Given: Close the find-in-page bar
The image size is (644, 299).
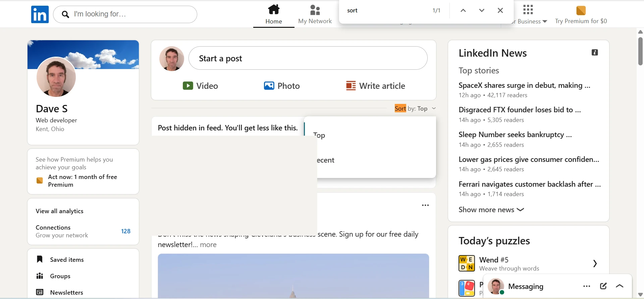Looking at the screenshot, I should (x=500, y=10).
